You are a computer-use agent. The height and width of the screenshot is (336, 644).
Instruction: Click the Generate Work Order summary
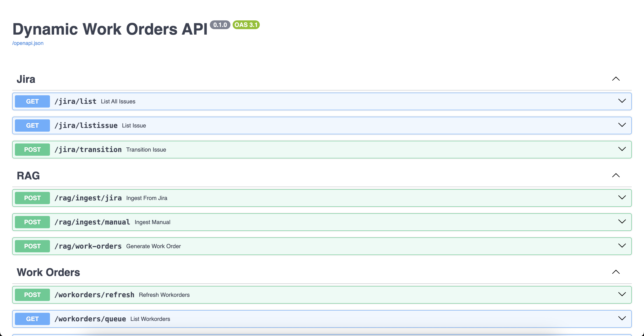153,246
